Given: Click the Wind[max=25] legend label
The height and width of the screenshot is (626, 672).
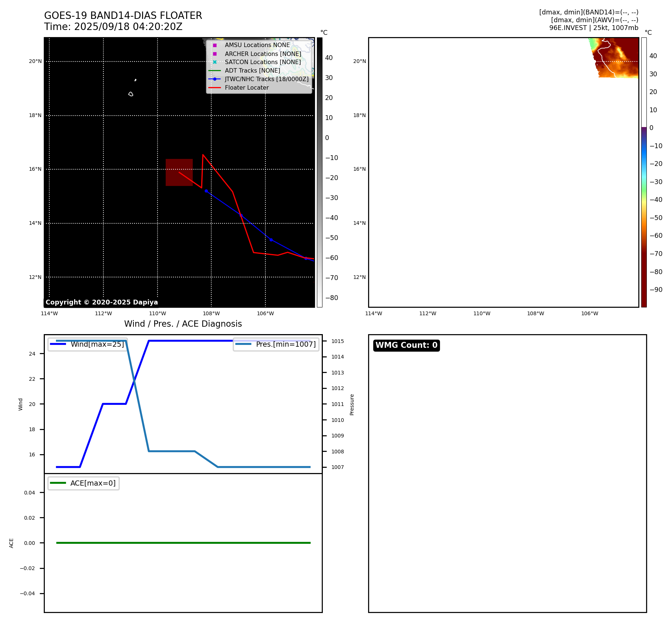Looking at the screenshot, I should click(97, 344).
